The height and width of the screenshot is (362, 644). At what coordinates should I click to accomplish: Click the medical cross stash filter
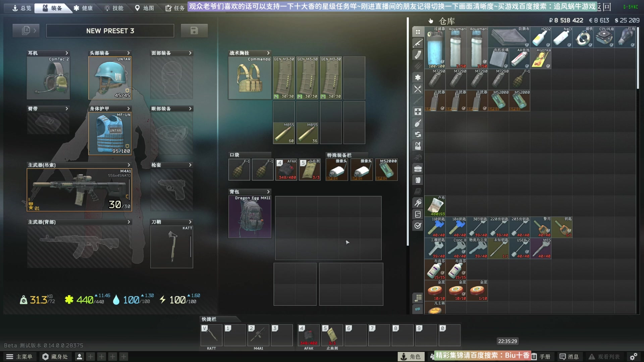[x=418, y=112]
